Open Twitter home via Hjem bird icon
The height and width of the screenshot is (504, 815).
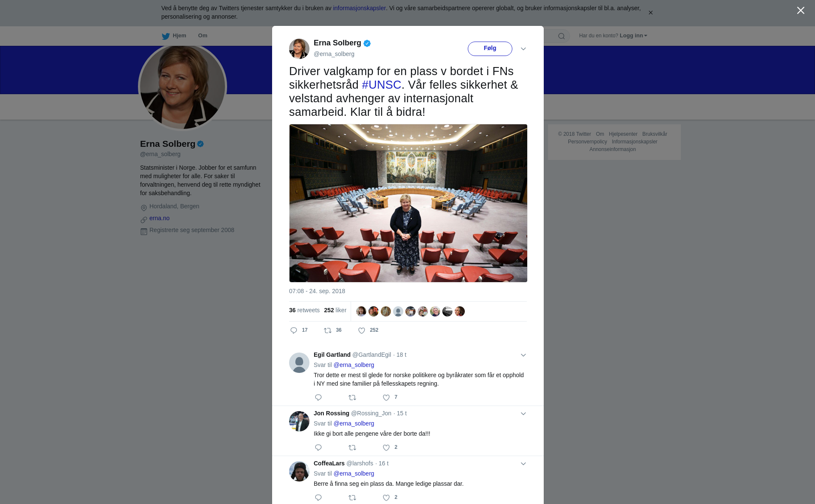click(x=166, y=36)
